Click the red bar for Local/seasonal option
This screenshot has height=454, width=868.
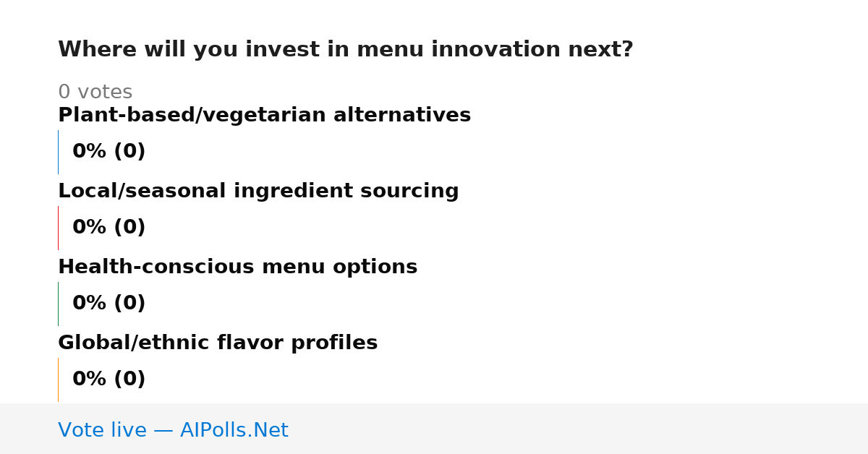(x=58, y=228)
